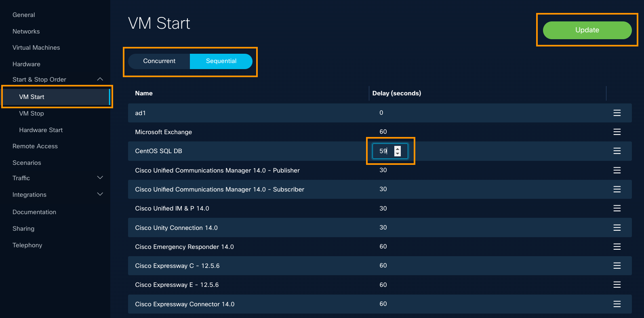This screenshot has width=644, height=318.
Task: Click the Name column header
Action: pos(144,93)
